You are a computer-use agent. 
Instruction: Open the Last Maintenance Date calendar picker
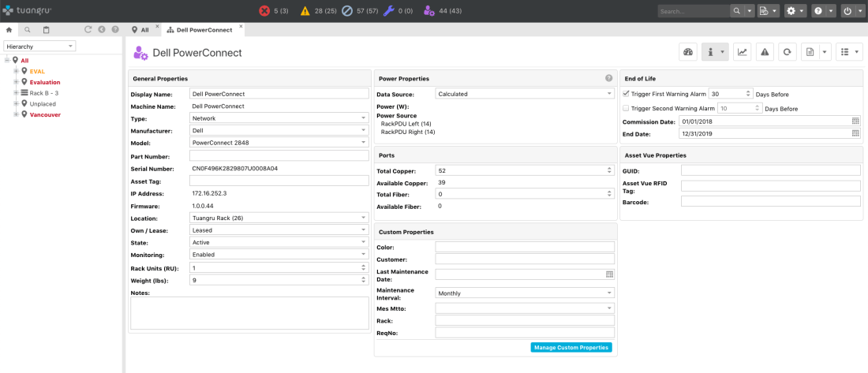point(609,274)
